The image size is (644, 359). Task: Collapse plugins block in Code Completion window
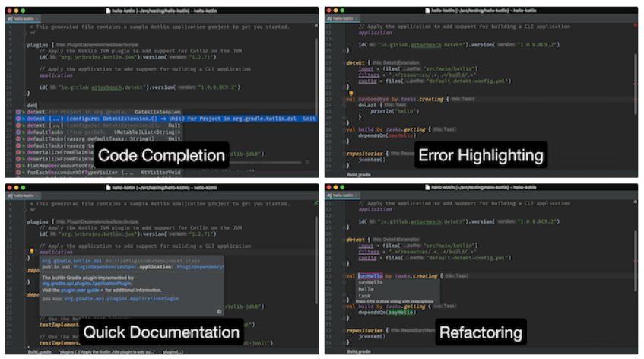(24, 45)
